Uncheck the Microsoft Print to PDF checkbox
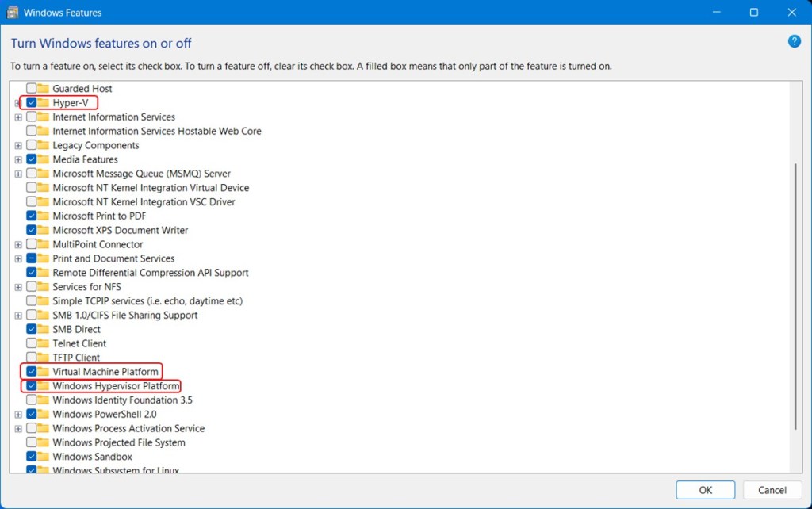The height and width of the screenshot is (509, 812). [31, 216]
